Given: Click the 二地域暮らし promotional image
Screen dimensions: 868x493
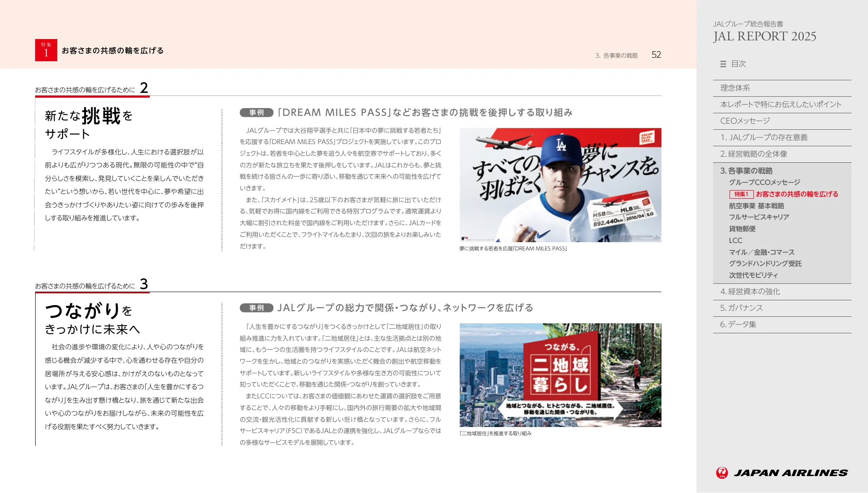Looking at the screenshot, I should point(560,375).
